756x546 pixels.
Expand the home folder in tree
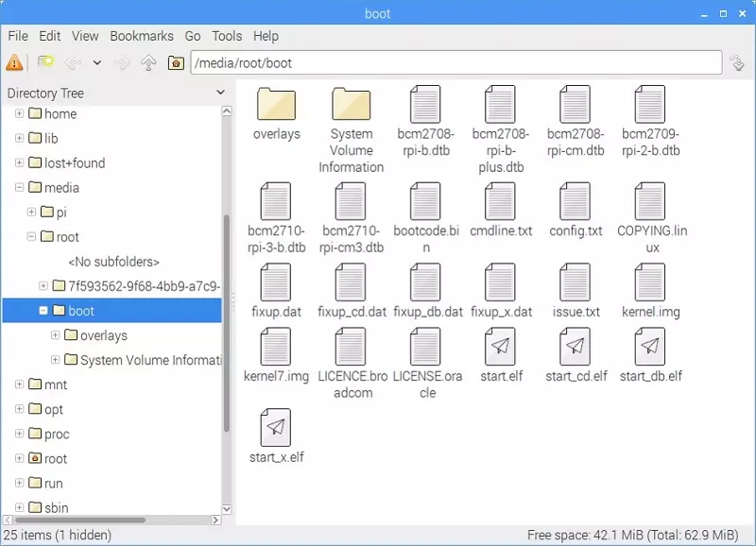point(19,113)
